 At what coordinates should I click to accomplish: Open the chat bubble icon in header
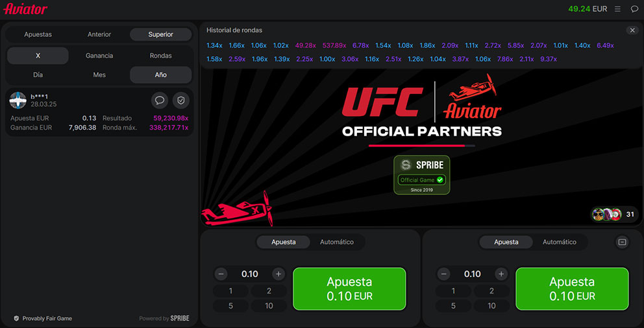[634, 8]
